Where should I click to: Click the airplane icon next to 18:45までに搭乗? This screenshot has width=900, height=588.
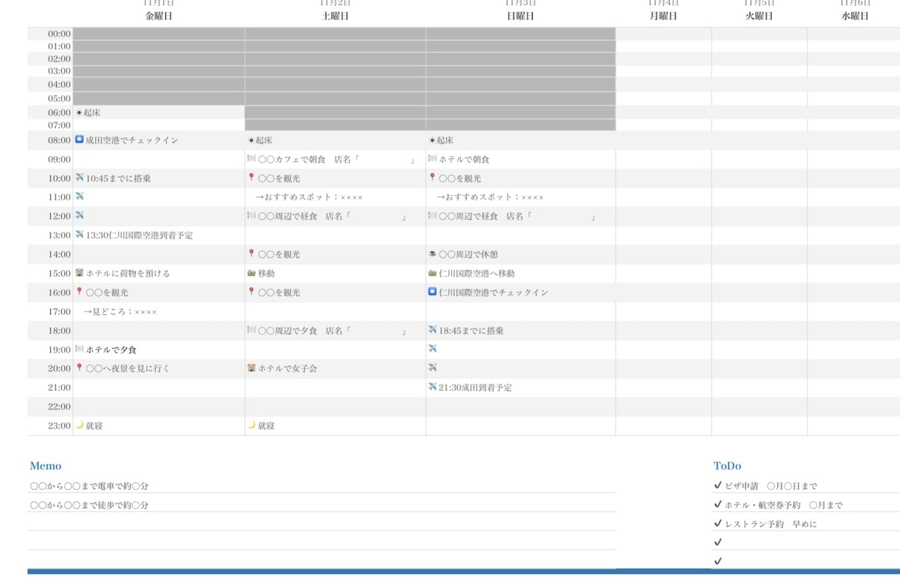coord(432,330)
